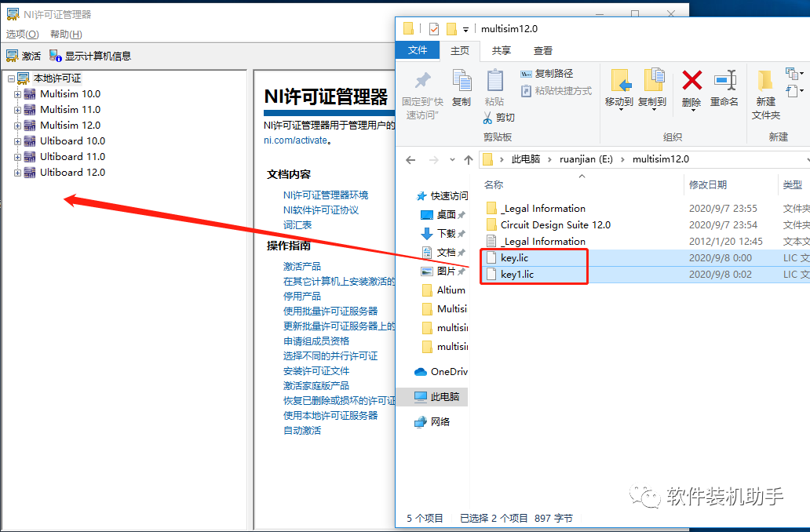
Task: Expand the Multisim 12.0 tree node
Action: [x=17, y=126]
